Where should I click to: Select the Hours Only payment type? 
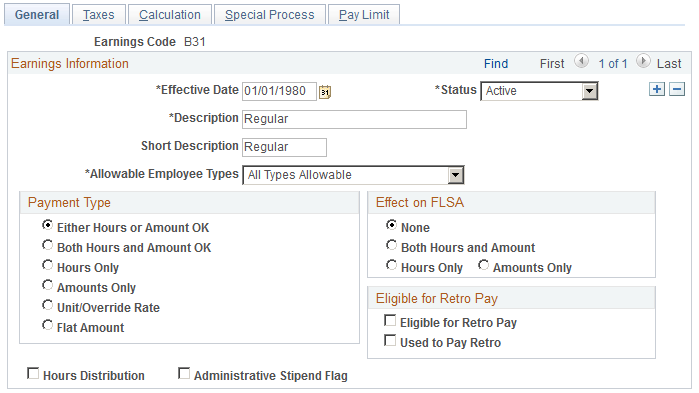coord(47,266)
